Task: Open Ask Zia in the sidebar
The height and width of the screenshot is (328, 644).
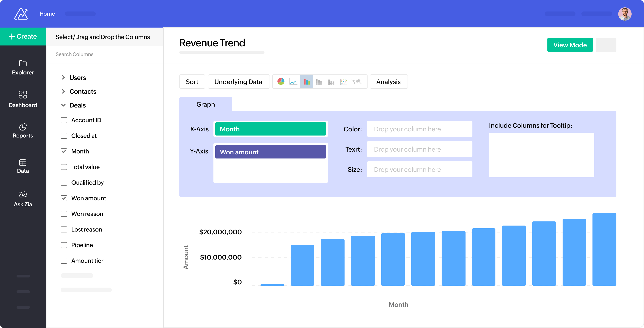Action: click(x=23, y=199)
